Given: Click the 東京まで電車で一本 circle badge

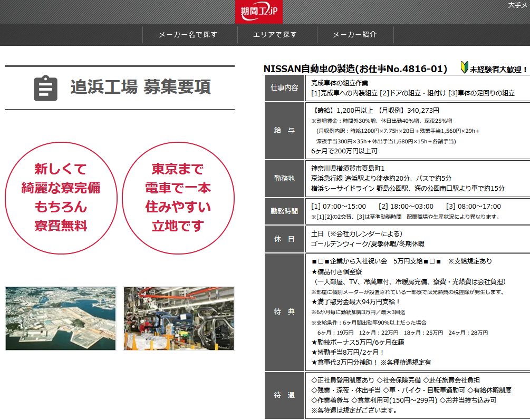Looking at the screenshot, I should point(178,198).
